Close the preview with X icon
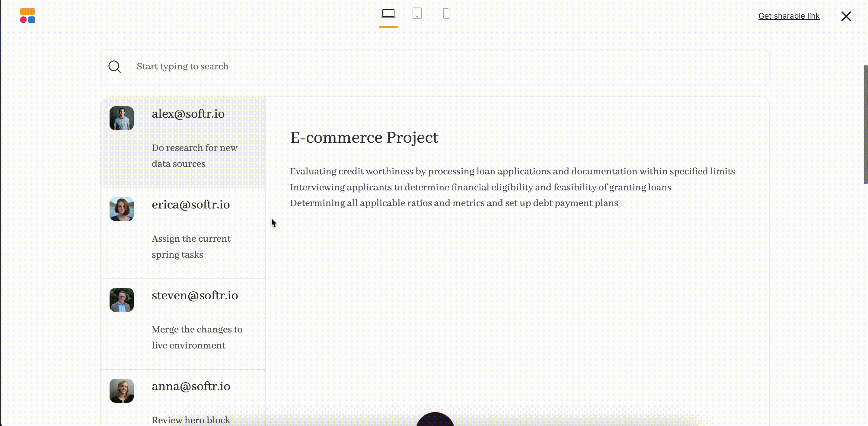This screenshot has width=868, height=426. pos(846,16)
